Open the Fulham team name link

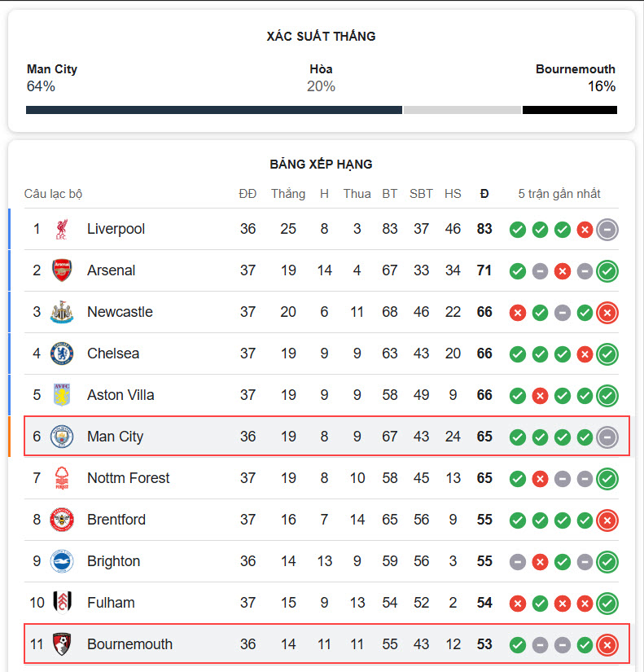click(x=111, y=603)
